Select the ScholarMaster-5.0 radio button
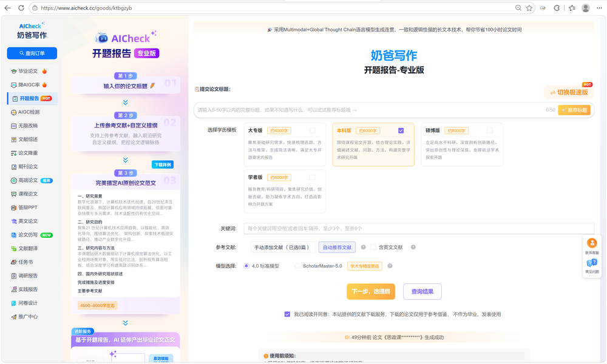Viewport: 607px width, 364px height. pos(297,266)
